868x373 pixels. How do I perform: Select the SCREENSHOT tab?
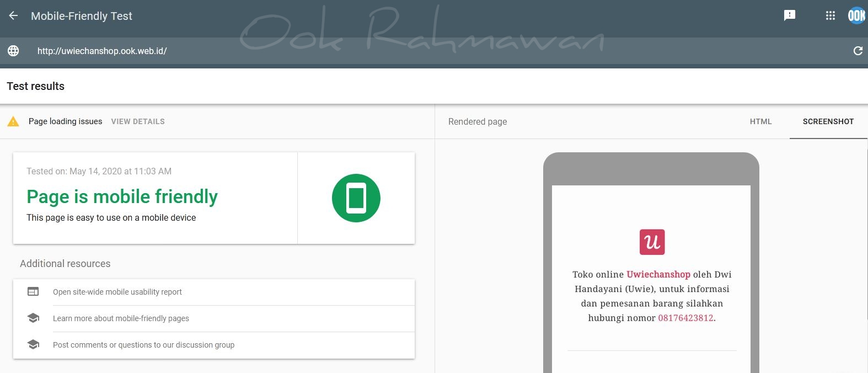pyautogui.click(x=828, y=121)
